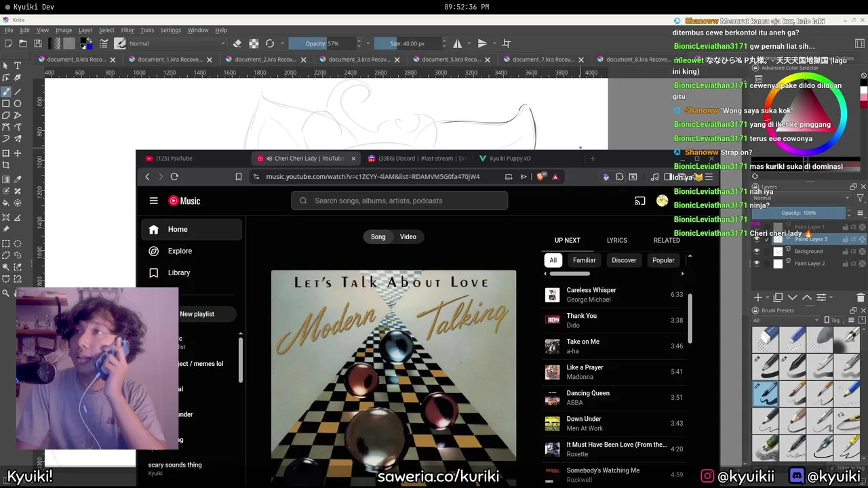
Task: Open the Layer menu
Action: click(85, 30)
